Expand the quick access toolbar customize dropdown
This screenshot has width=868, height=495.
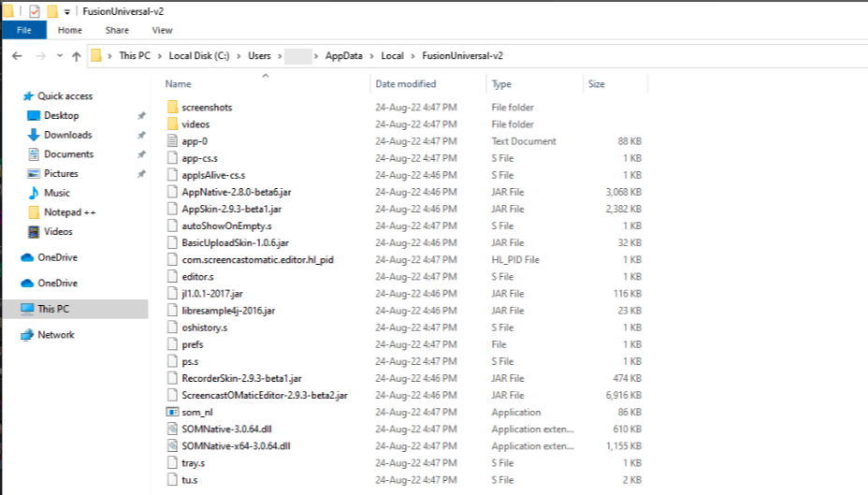(67, 11)
